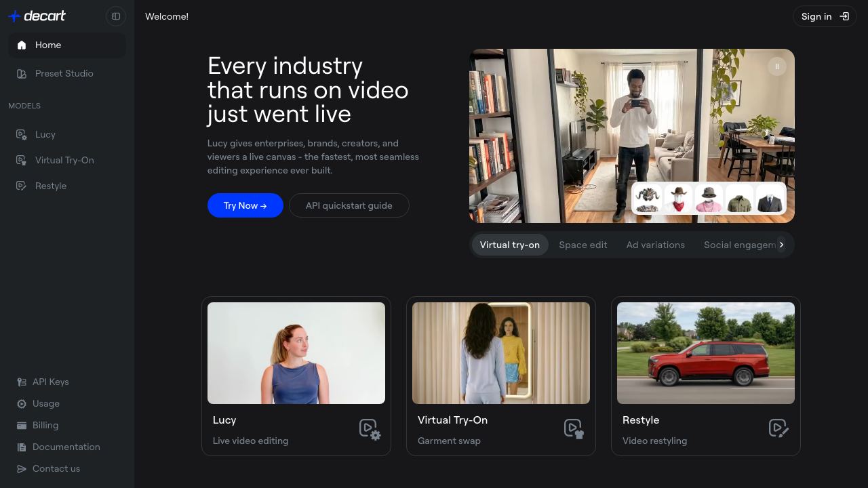The width and height of the screenshot is (868, 488).
Task: Collapse the sidebar panel toggle
Action: (116, 16)
